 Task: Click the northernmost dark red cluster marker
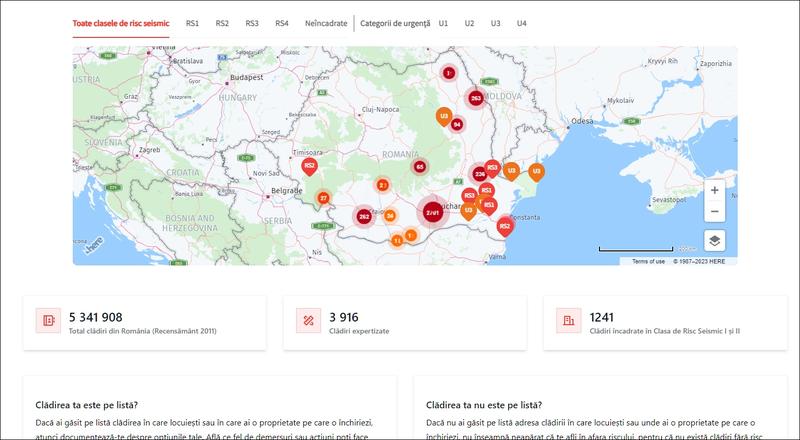click(448, 73)
